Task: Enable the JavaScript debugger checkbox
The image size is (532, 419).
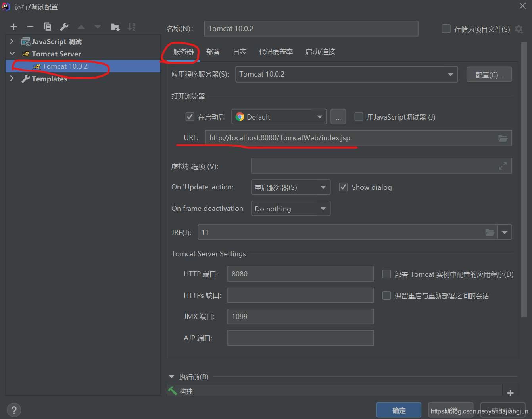Action: click(359, 117)
